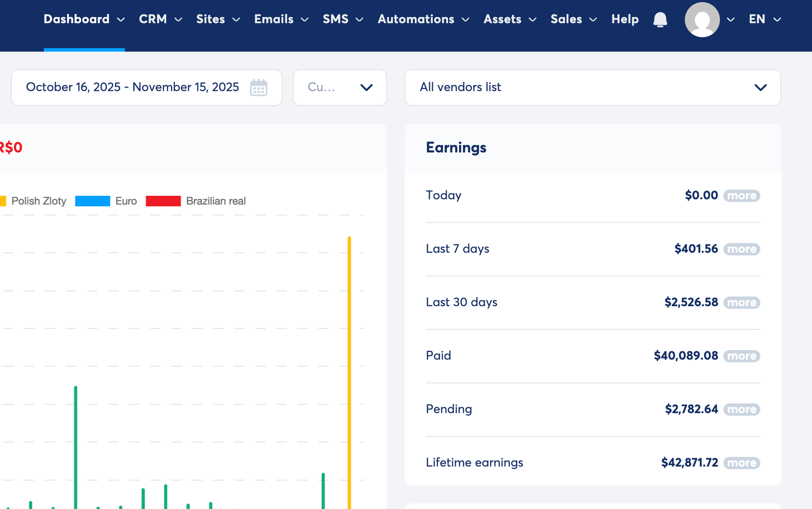Screen dimensions: 812x509
Task: Click more next to Today earnings
Action: coord(742,196)
